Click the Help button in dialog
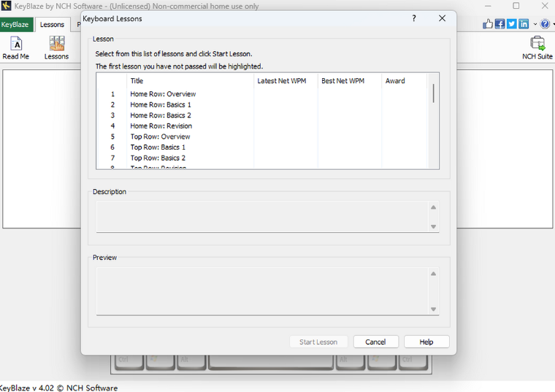555x392 pixels. pos(426,342)
